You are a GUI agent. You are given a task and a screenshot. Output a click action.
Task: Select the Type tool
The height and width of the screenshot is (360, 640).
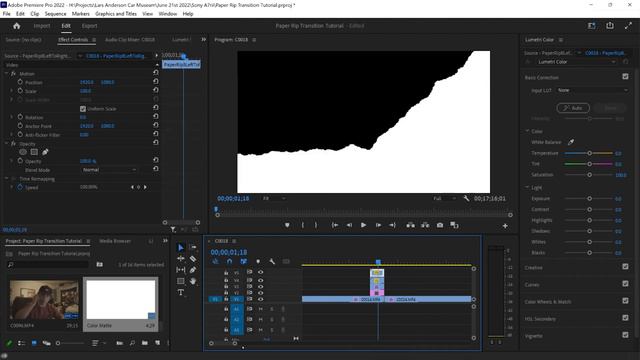(181, 292)
